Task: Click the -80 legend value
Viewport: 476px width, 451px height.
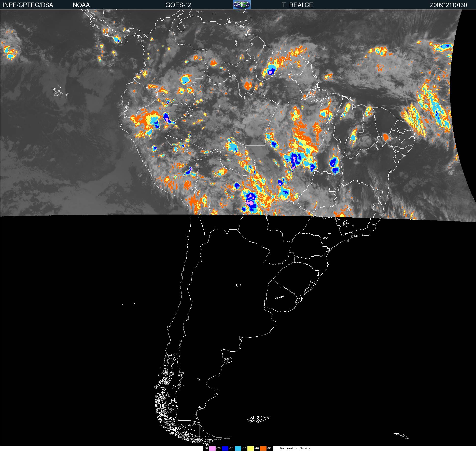Action: point(206,448)
